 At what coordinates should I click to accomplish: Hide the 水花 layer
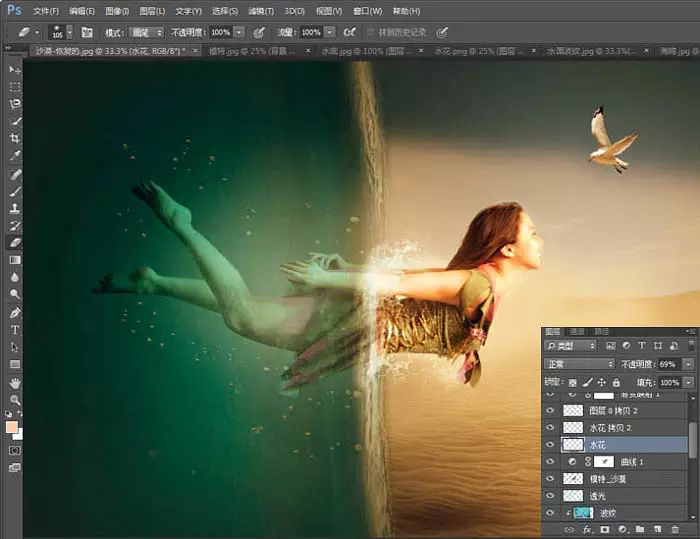[x=551, y=444]
